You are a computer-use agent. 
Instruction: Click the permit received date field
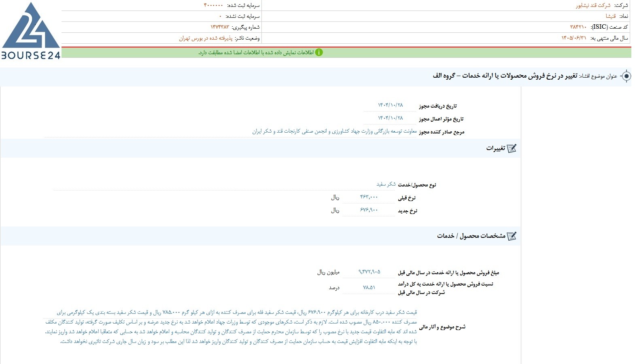(390, 106)
